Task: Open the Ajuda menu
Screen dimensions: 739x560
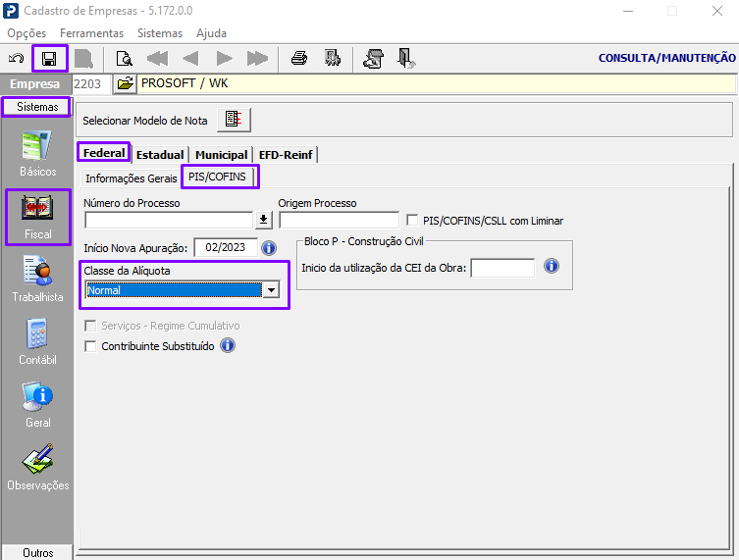Action: (x=211, y=33)
